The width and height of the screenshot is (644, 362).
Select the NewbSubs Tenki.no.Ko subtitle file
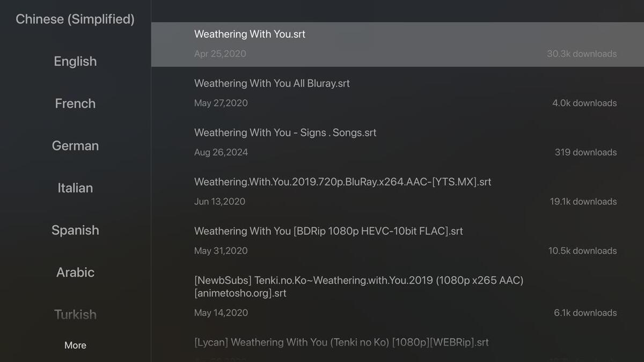point(358,286)
